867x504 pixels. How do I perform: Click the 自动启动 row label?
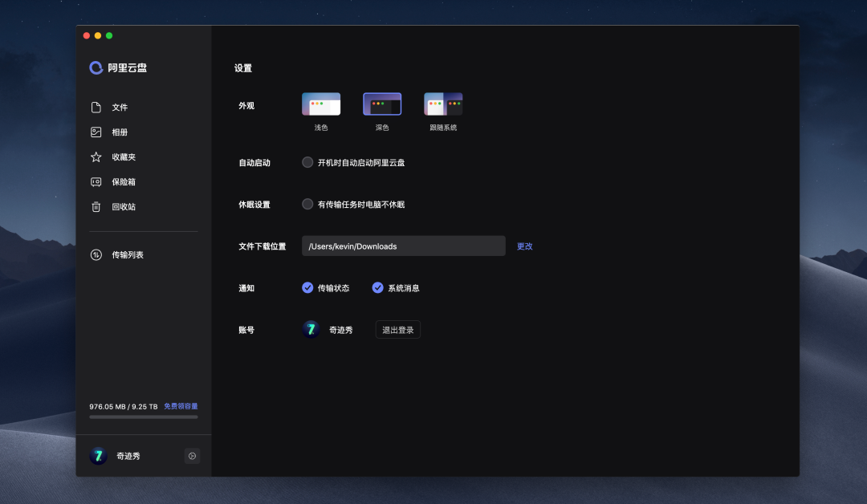(x=254, y=162)
